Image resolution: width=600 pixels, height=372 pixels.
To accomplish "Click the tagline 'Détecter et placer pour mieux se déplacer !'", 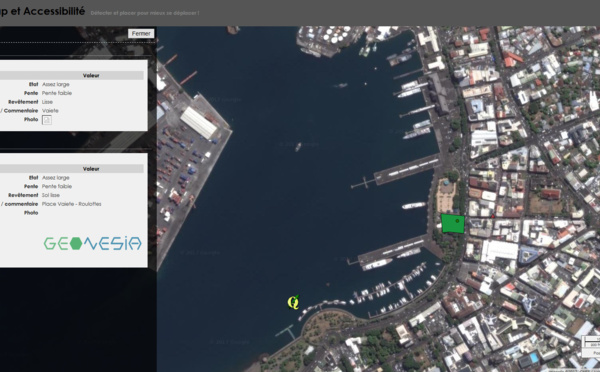I will 145,13.
